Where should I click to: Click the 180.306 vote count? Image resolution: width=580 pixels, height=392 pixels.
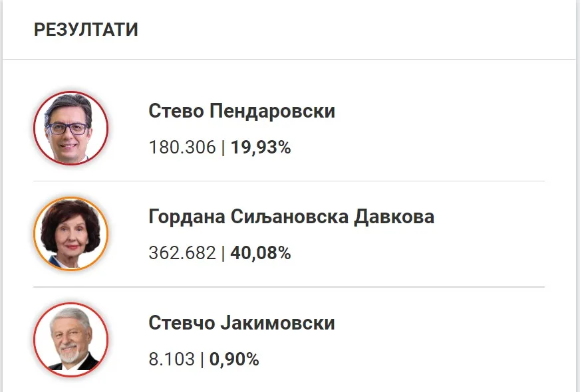[182, 147]
